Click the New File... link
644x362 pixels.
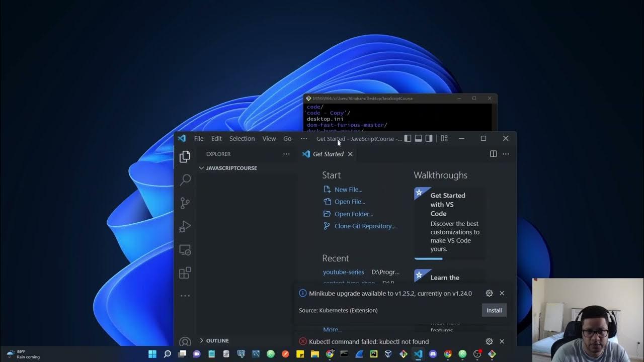coord(348,190)
